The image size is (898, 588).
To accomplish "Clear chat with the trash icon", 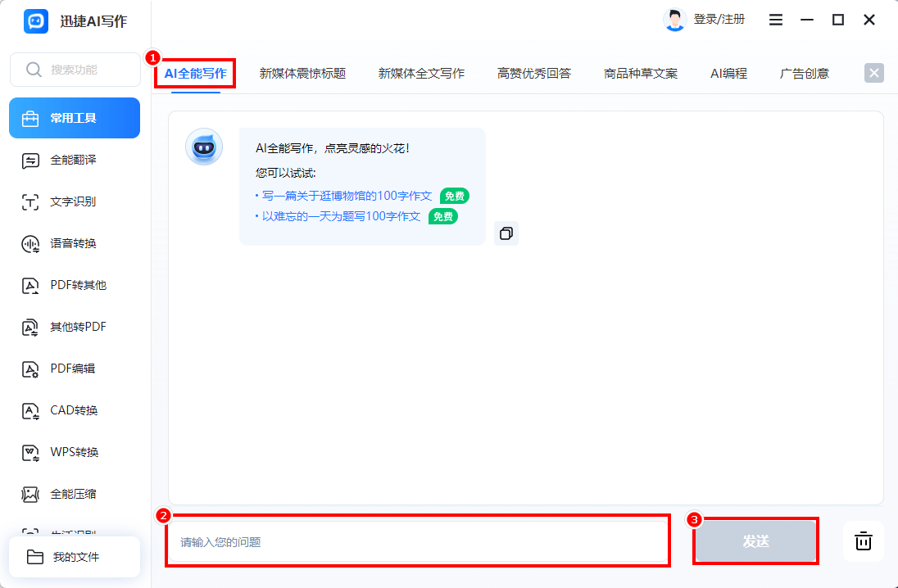I will (x=863, y=541).
